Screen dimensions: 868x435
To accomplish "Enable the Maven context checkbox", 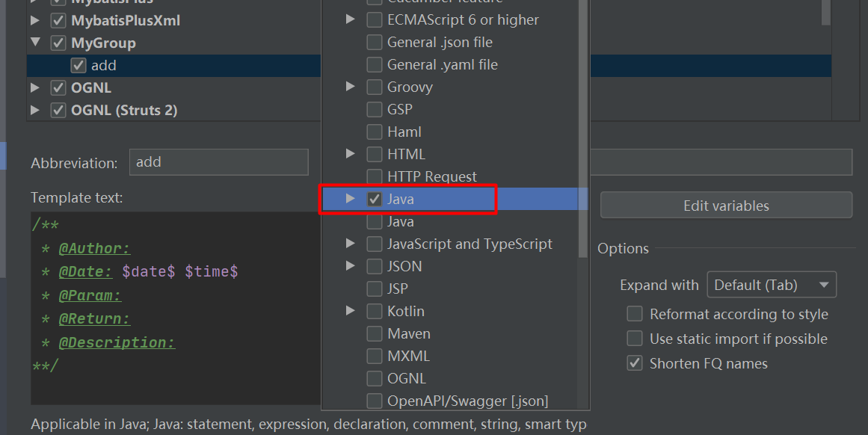I will click(375, 333).
